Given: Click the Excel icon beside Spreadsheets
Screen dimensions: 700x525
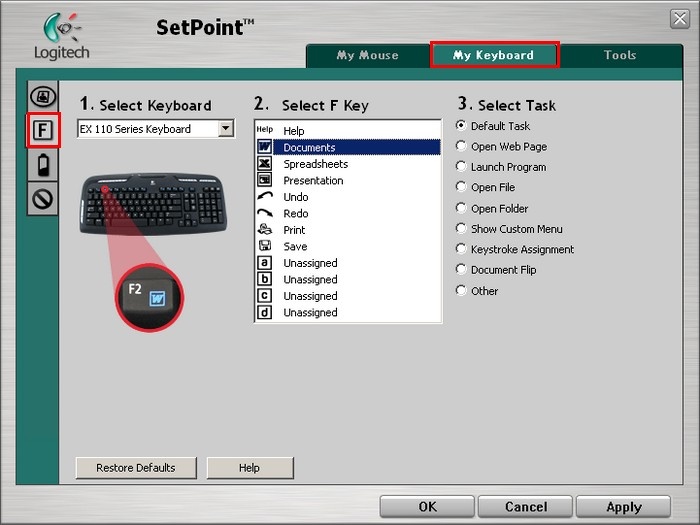Looking at the screenshot, I should [264, 163].
